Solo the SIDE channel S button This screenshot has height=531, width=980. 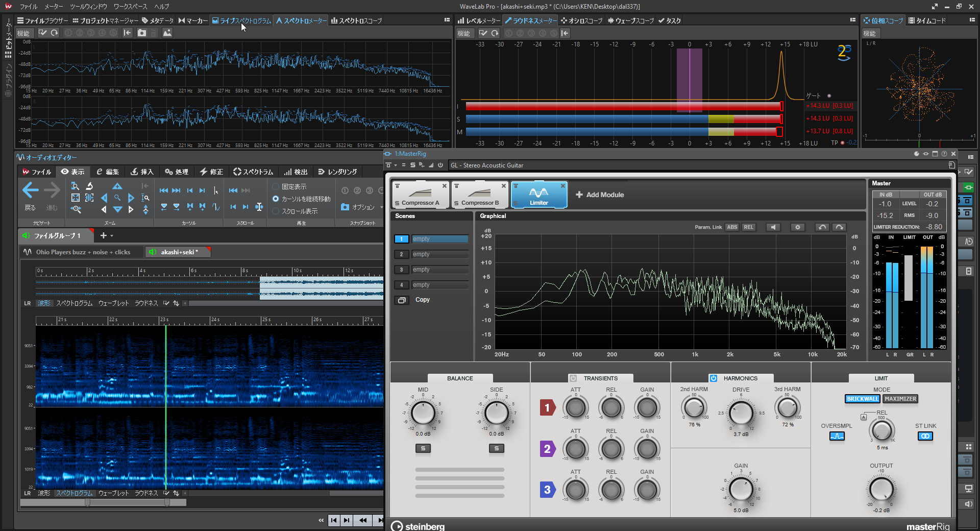tap(497, 448)
